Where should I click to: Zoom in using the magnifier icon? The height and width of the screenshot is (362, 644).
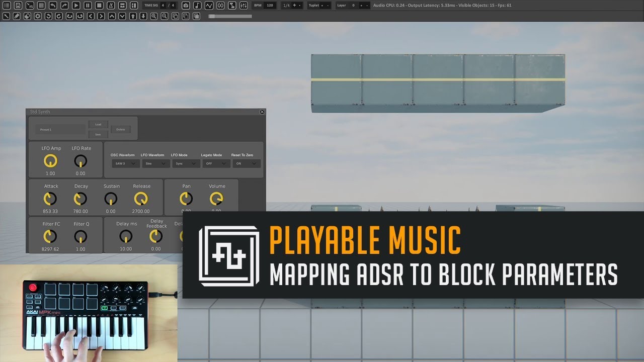coord(154,15)
